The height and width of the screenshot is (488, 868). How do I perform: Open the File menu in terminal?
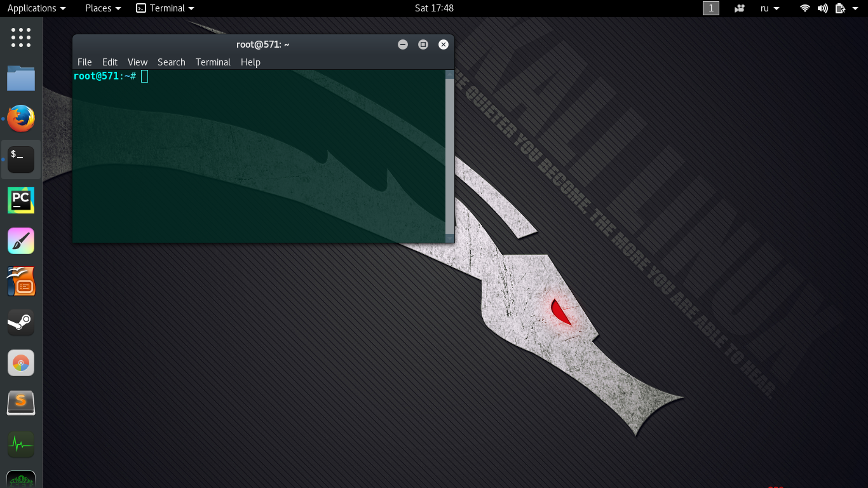pyautogui.click(x=85, y=62)
